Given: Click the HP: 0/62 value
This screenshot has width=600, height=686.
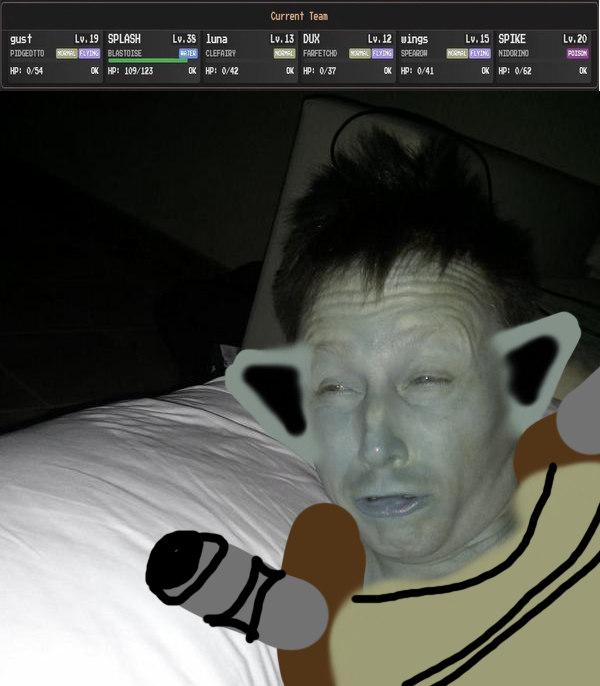Looking at the screenshot, I should point(515,71).
